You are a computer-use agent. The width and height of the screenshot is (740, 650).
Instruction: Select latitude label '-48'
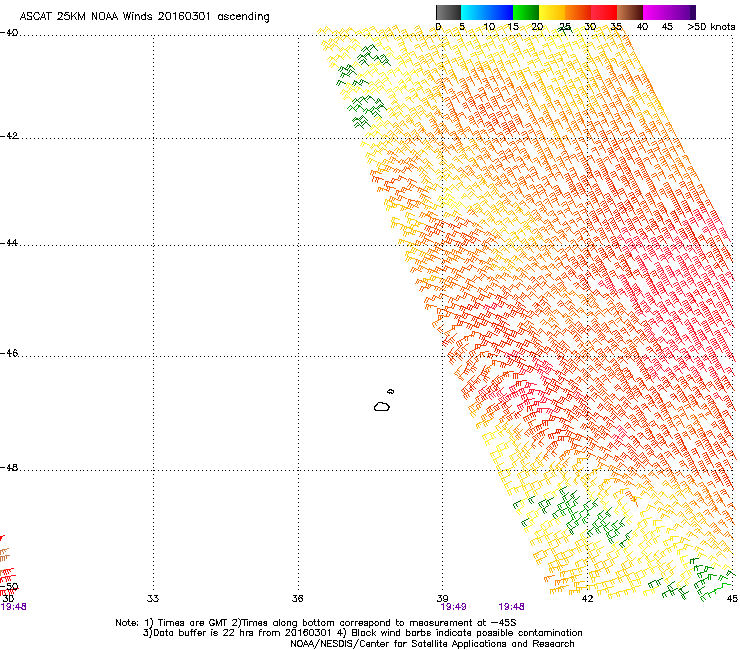coord(9,467)
